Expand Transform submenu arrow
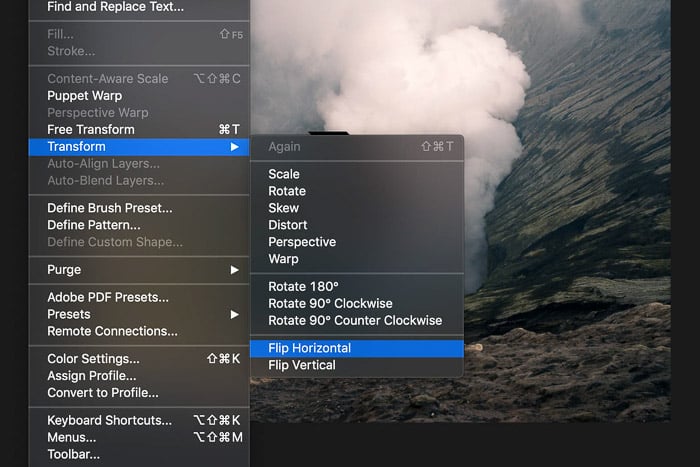Image resolution: width=700 pixels, height=467 pixels. point(234,147)
